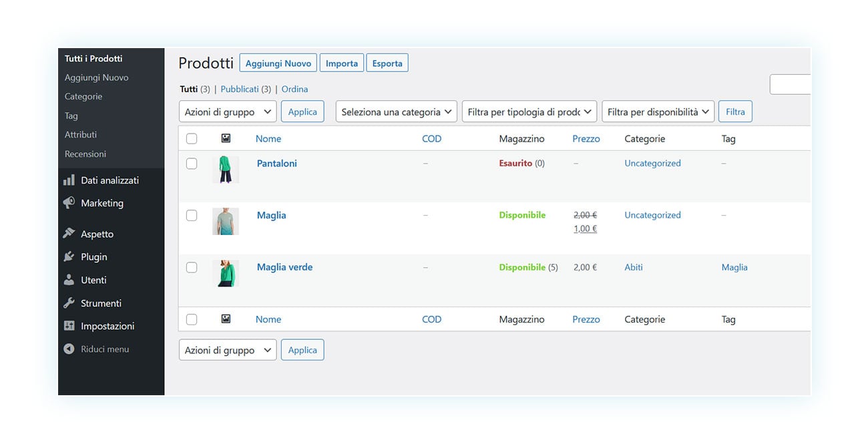Open the Maglia product link

(x=272, y=215)
